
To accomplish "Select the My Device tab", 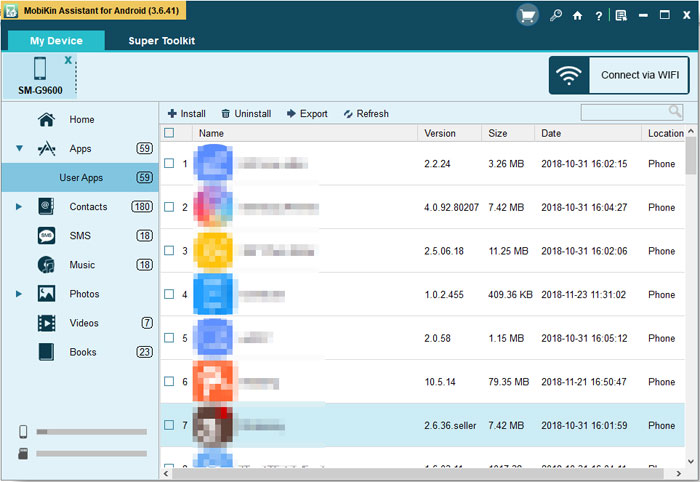I will click(x=56, y=41).
